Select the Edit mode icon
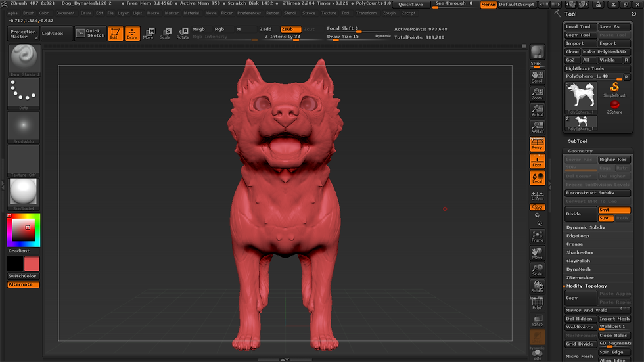Screen dimensions: 644x362 click(x=116, y=34)
